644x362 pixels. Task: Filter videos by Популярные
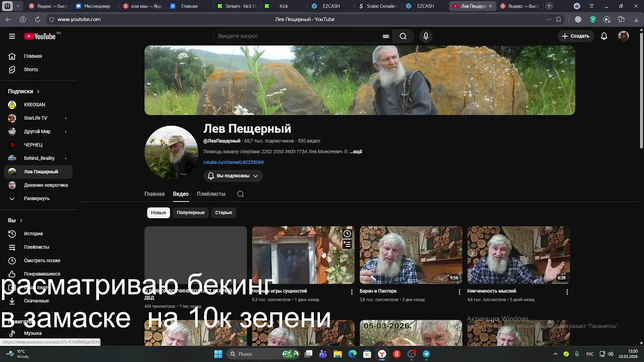[191, 213]
